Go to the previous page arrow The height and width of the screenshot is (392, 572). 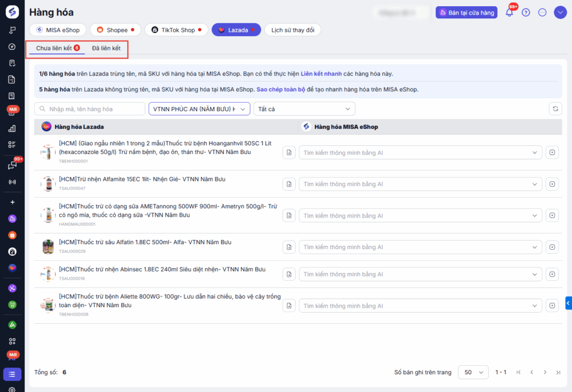tap(532, 372)
